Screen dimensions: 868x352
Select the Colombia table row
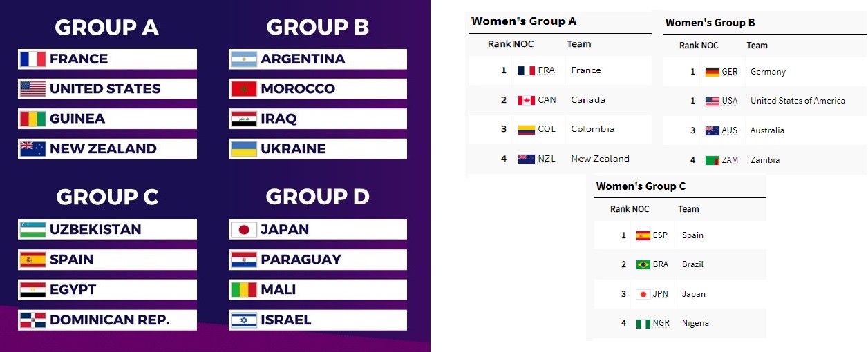coord(560,129)
